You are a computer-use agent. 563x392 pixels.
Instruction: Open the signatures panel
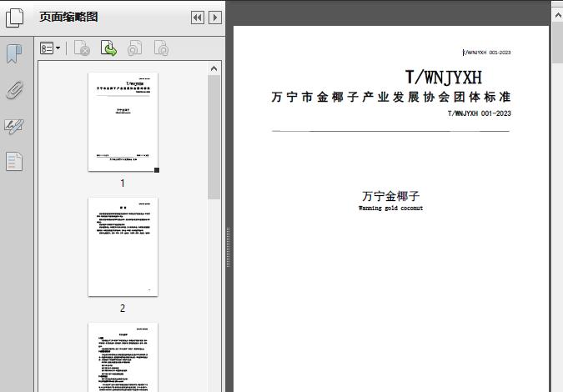point(14,127)
